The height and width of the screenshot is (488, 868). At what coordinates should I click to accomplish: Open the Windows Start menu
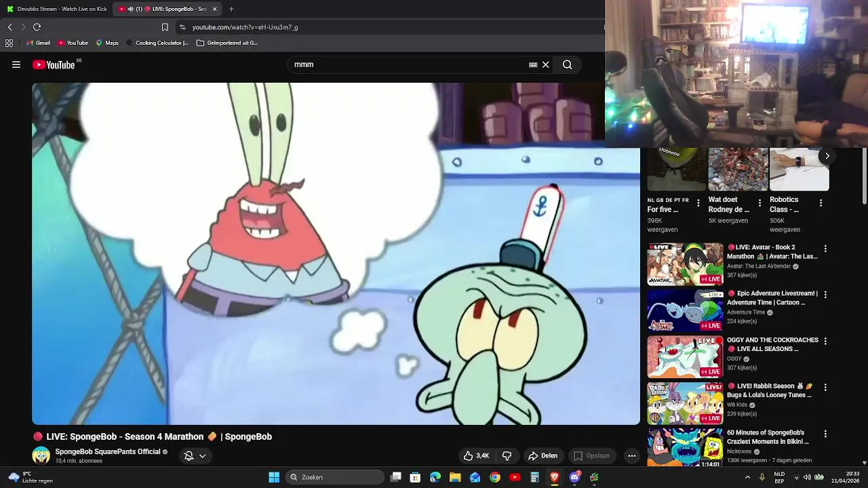click(274, 477)
